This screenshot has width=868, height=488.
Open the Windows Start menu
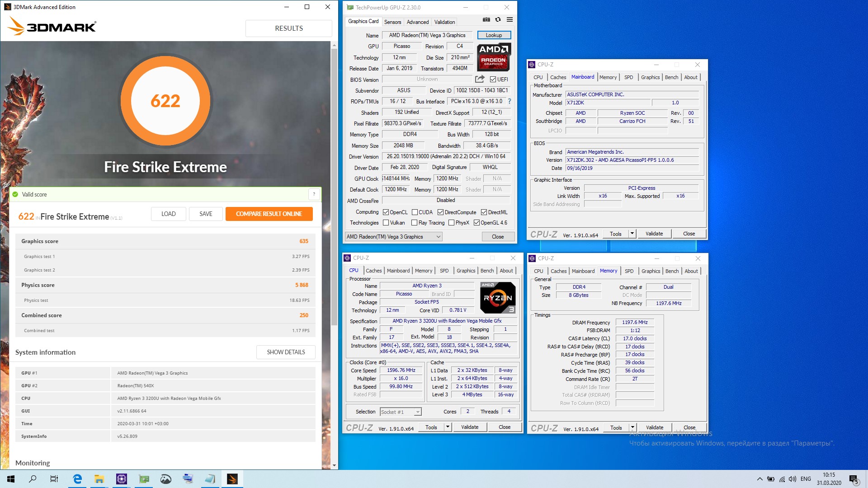pyautogui.click(x=11, y=479)
